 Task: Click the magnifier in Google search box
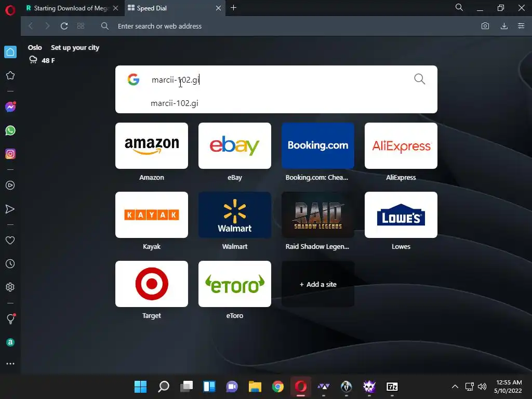pyautogui.click(x=420, y=79)
